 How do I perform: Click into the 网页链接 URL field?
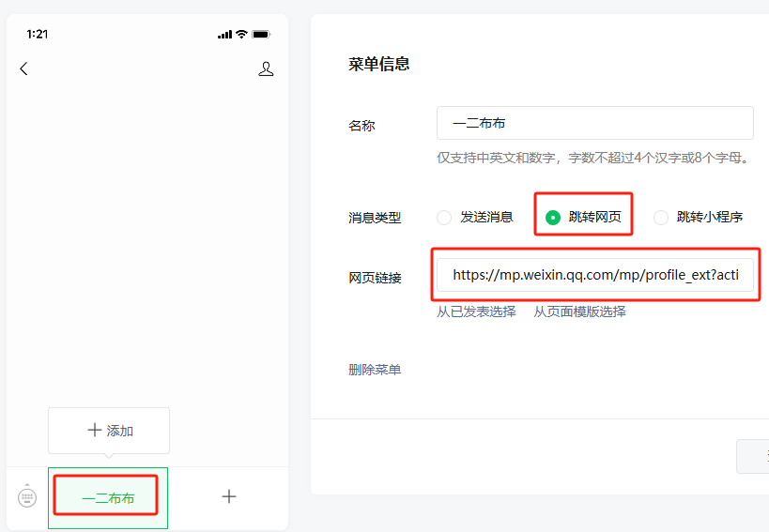594,275
